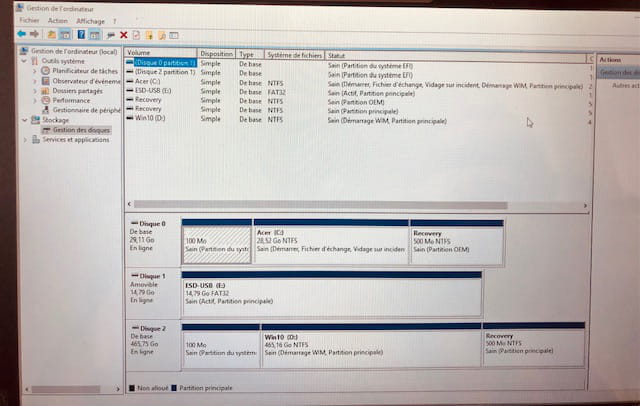Select Disque 2 disk label
The width and height of the screenshot is (640, 406).
pos(153,345)
